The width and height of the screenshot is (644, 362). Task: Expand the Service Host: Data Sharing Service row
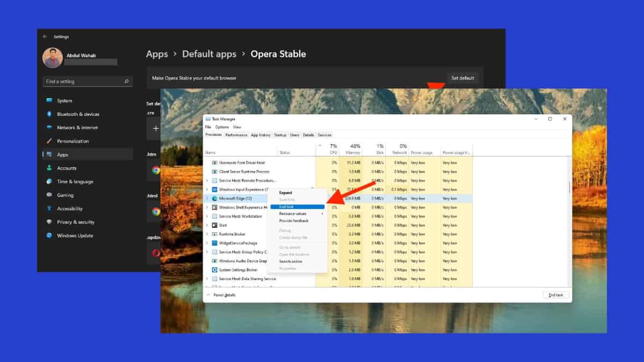207,279
